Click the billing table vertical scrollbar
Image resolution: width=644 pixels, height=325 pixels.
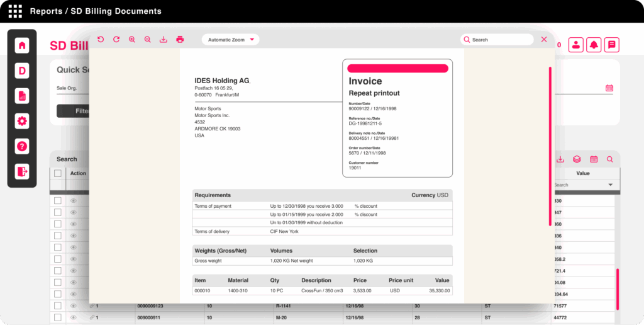click(x=618, y=289)
